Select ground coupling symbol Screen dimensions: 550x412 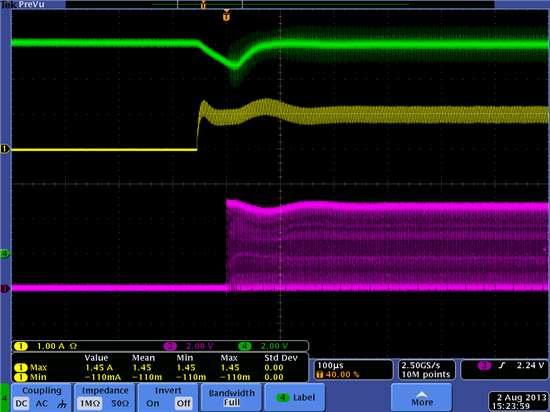click(62, 404)
